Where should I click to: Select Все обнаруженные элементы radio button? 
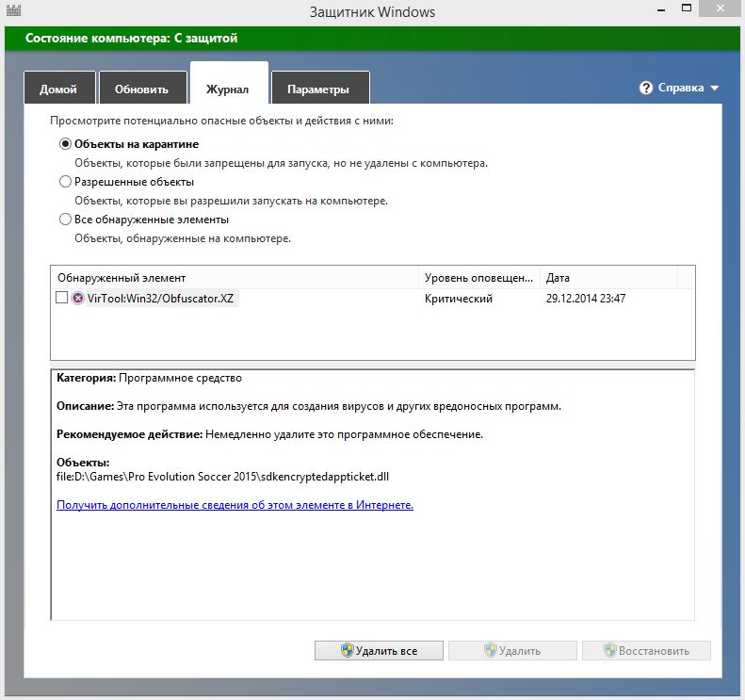point(65,220)
